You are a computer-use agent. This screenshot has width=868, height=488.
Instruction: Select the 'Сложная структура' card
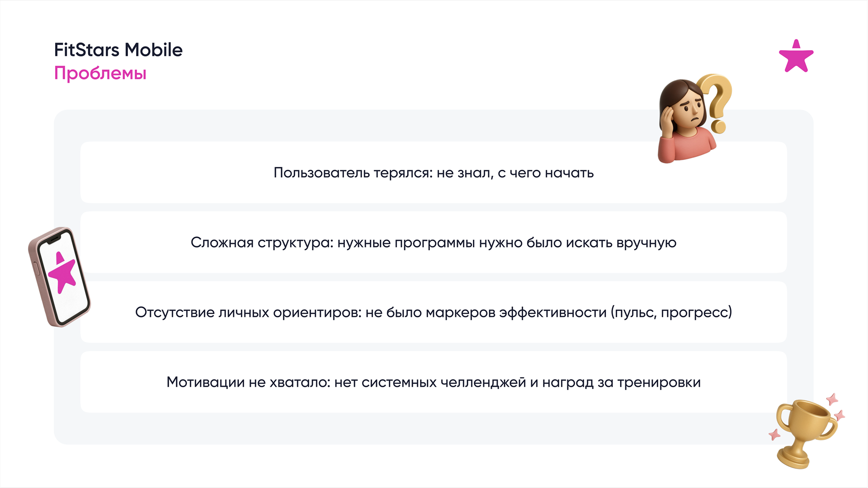[433, 243]
